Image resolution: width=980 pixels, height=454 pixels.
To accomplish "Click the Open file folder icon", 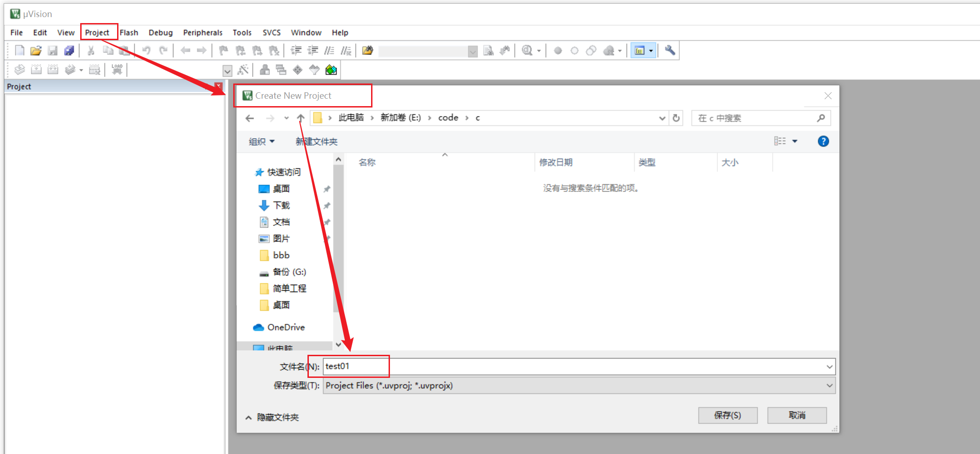I will point(36,50).
